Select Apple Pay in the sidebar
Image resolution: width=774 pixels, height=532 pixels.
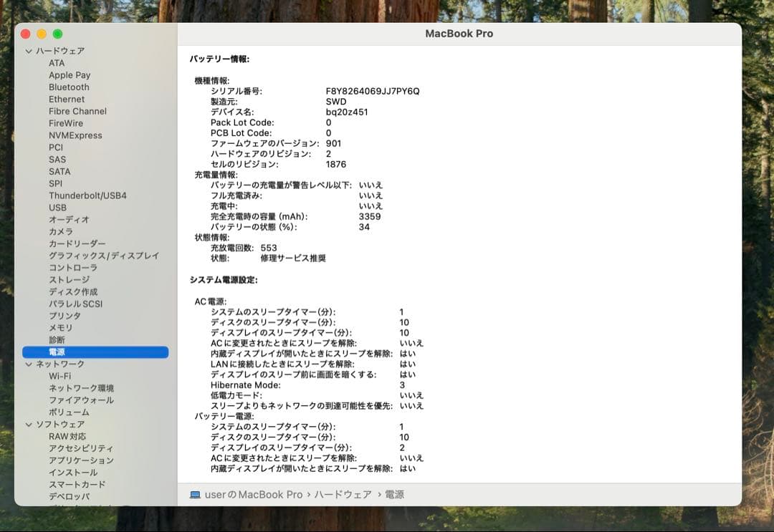pyautogui.click(x=69, y=74)
